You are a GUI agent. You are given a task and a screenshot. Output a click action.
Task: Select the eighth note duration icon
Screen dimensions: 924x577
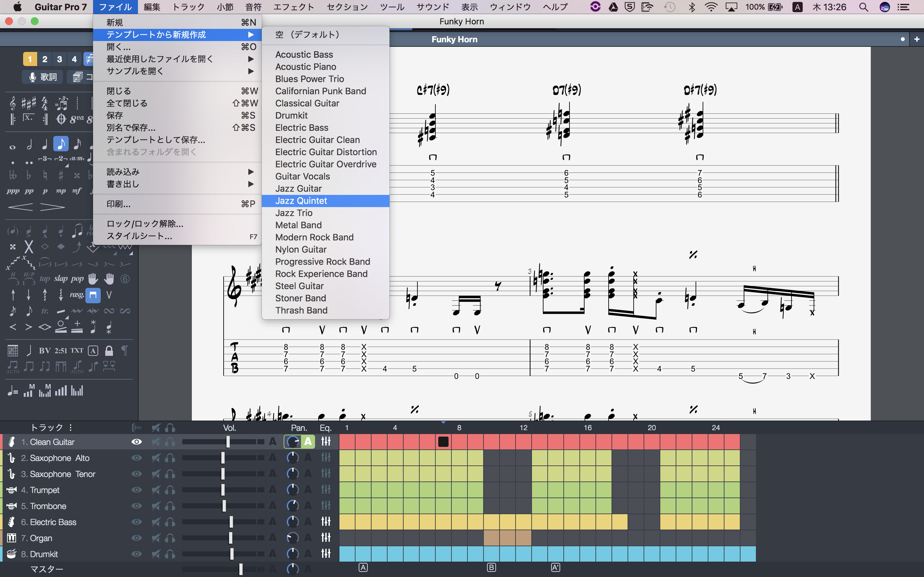(61, 144)
